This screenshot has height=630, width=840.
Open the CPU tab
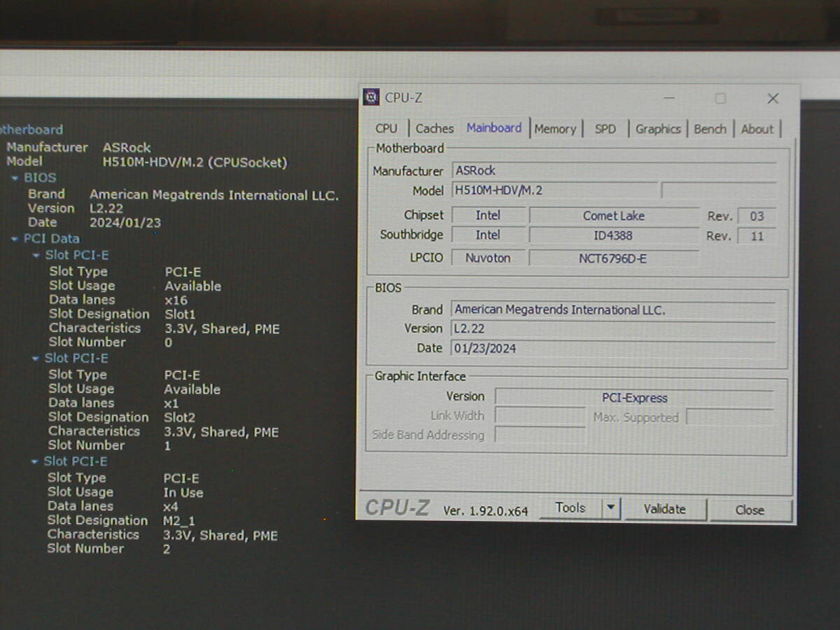point(386,129)
